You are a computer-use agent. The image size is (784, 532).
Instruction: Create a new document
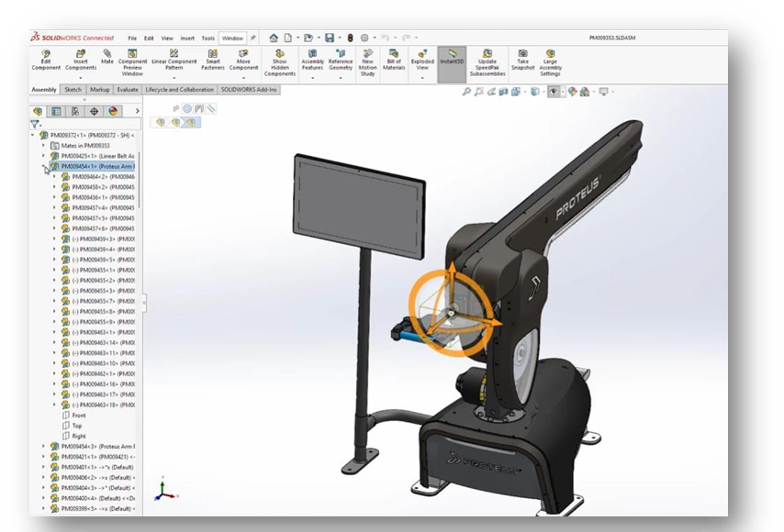[288, 38]
